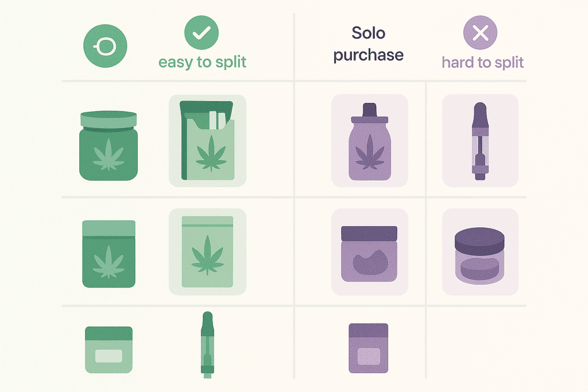Select the dark green square leaf bag

click(109, 254)
